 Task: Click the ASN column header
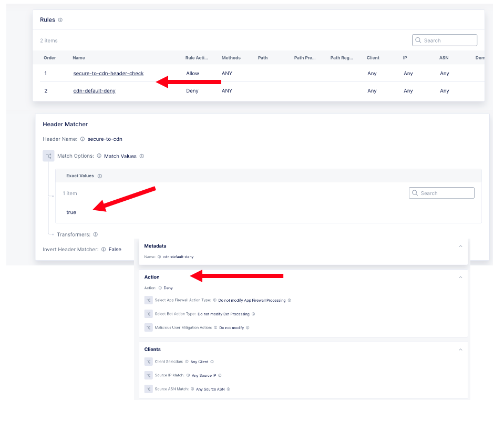click(444, 58)
